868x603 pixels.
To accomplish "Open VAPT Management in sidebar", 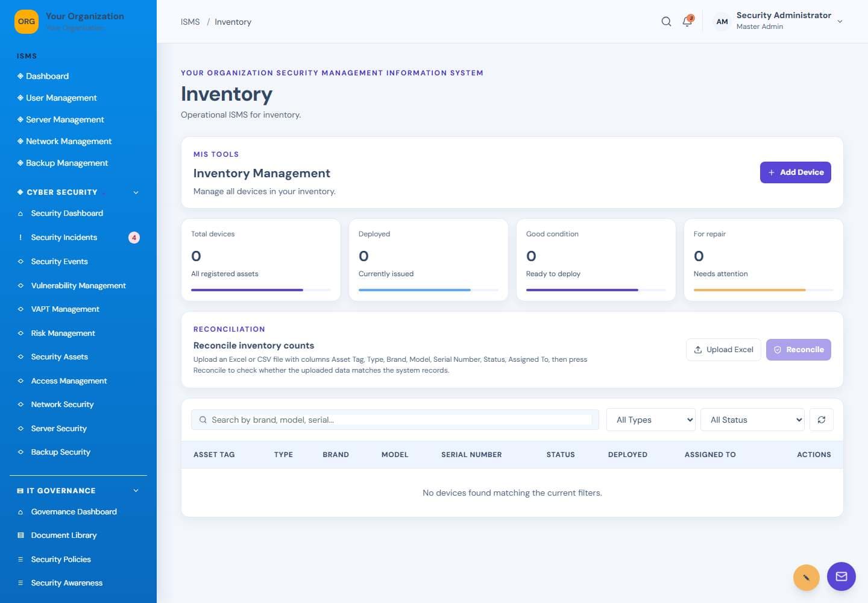I will (x=65, y=309).
